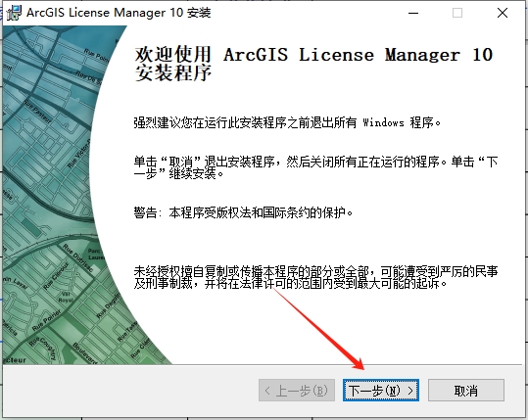The image size is (528, 420).
Task: Click the installer icon in title bar
Action: coord(14,13)
